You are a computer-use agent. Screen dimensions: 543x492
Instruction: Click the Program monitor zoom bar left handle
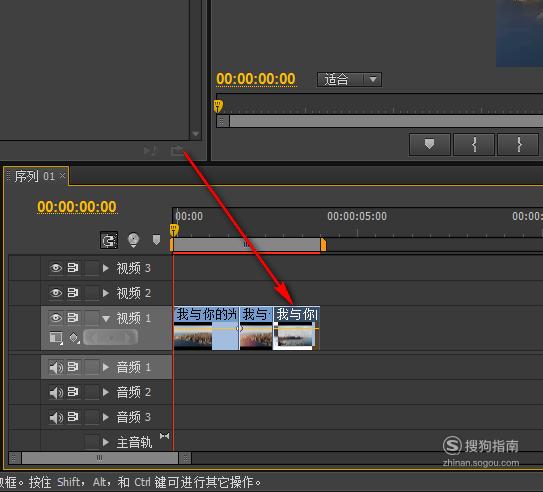(222, 121)
